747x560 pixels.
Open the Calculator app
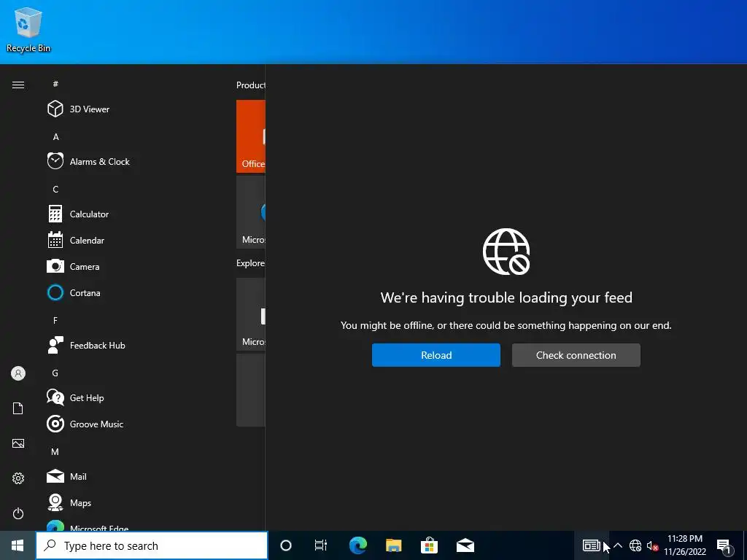(77, 214)
